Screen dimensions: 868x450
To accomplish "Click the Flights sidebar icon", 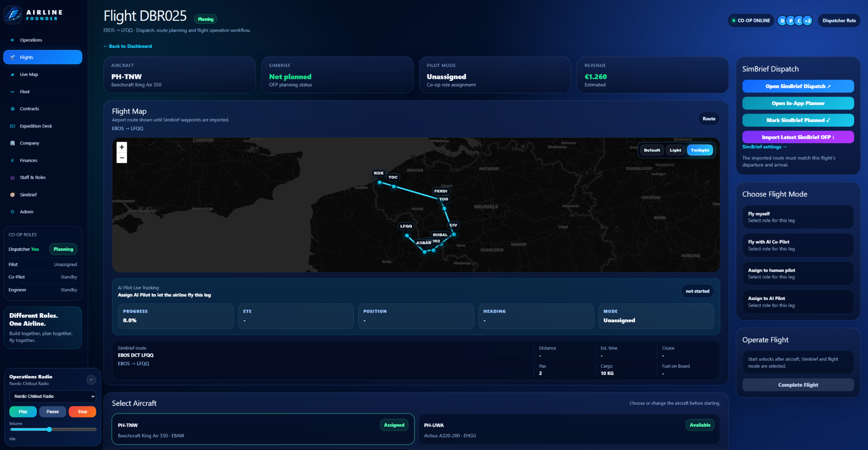I will 12,57.
